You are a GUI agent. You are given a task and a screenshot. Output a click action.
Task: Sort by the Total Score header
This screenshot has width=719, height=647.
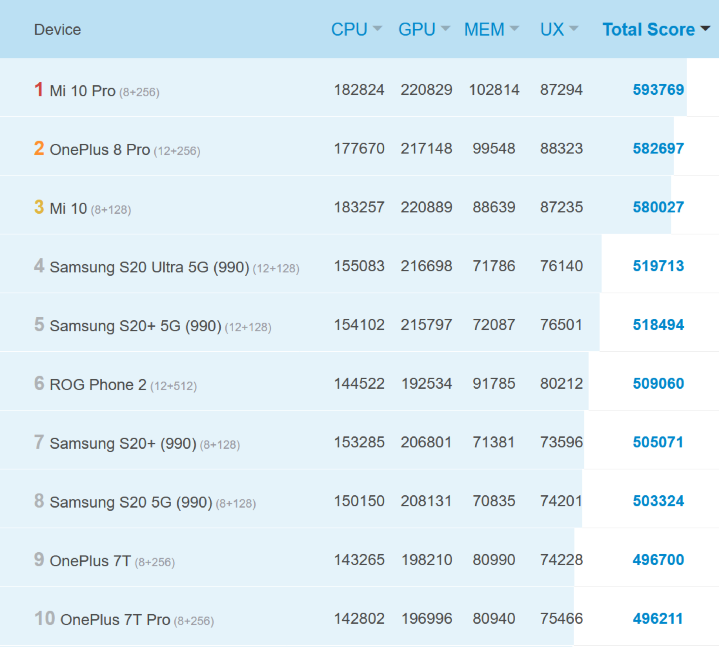pyautogui.click(x=656, y=29)
